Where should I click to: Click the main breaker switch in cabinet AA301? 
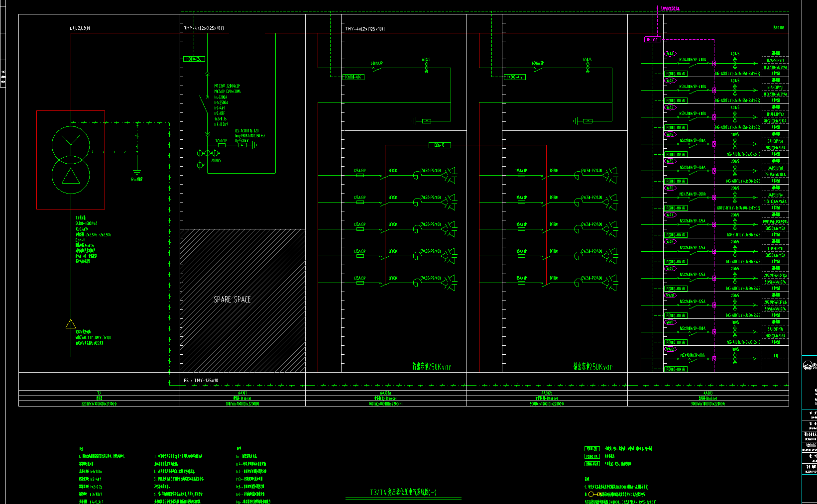click(204, 104)
